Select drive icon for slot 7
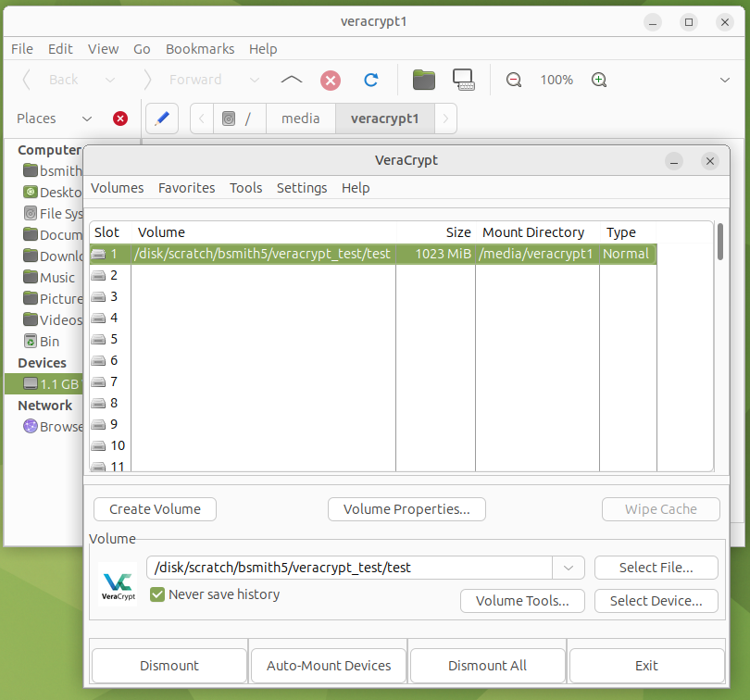 98,382
